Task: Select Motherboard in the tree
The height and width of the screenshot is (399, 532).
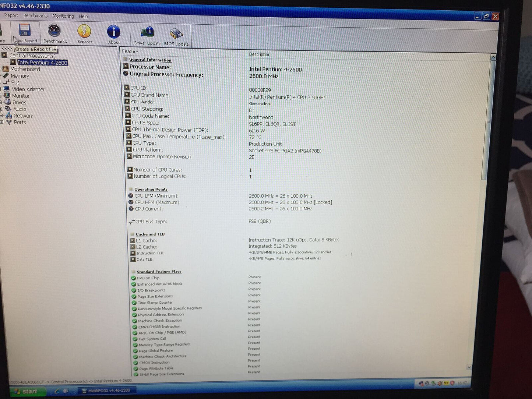Action: click(x=25, y=69)
